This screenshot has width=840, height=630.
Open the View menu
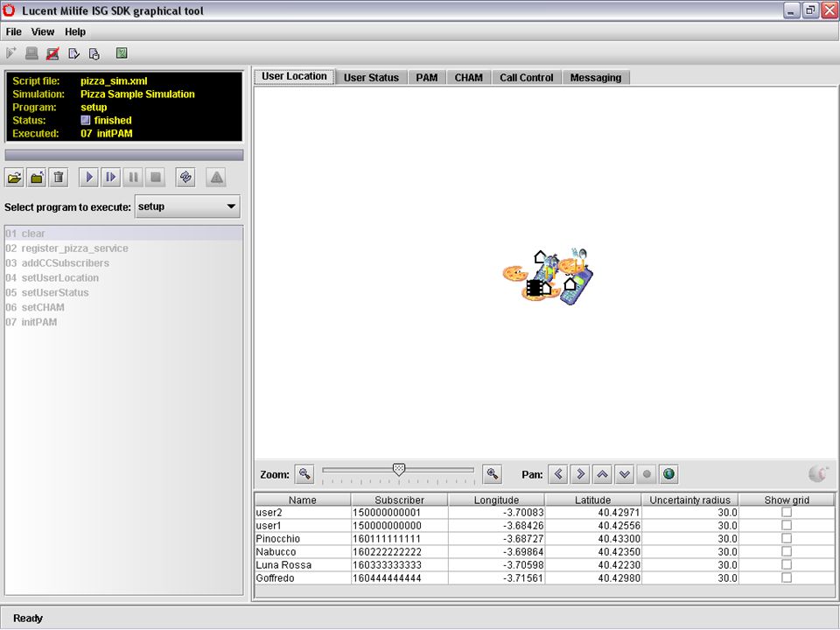[42, 31]
